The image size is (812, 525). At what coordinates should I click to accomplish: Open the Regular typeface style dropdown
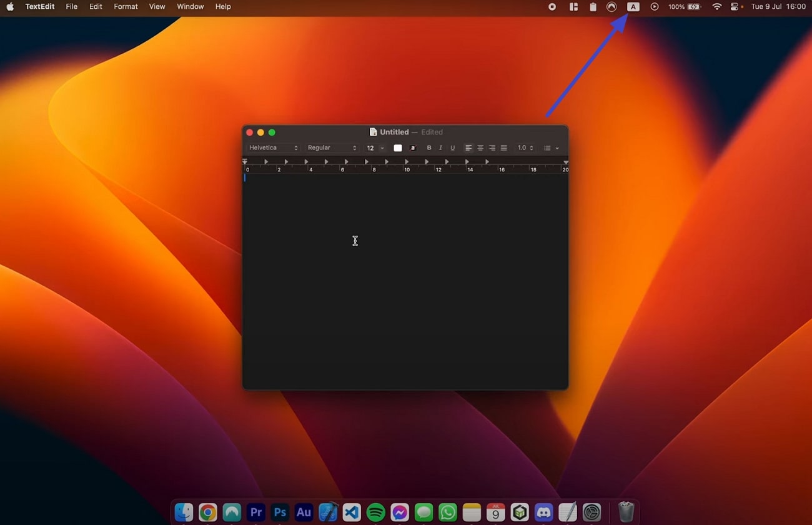[x=332, y=148]
